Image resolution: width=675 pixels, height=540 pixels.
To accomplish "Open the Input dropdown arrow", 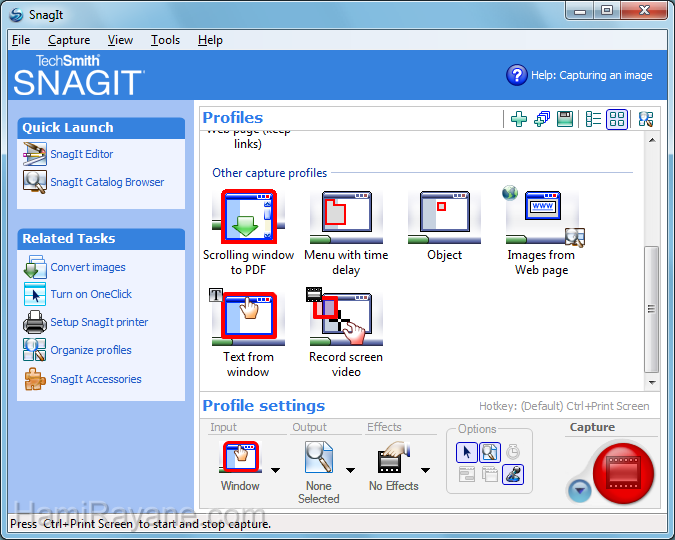I will pos(276,470).
